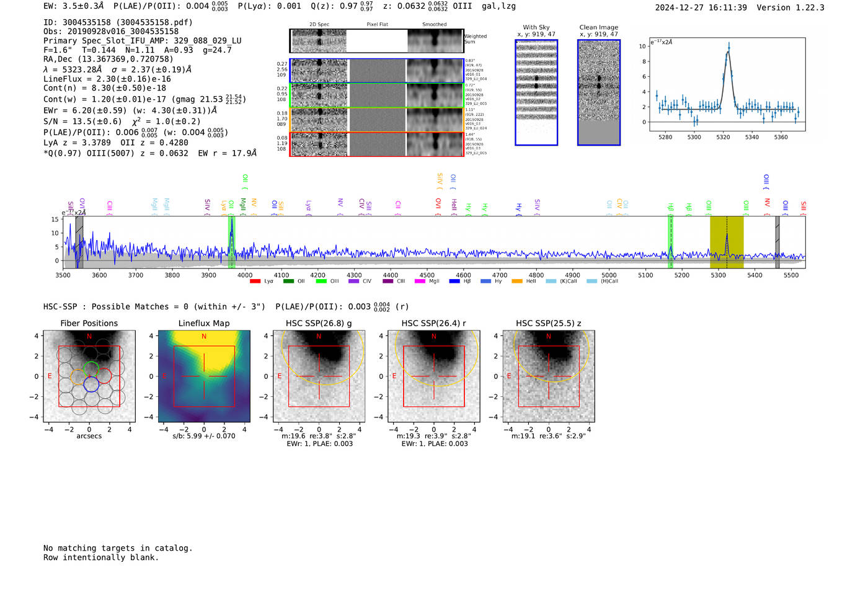Click the "2024-12-27 16:11:39" timestamp

[701, 7]
